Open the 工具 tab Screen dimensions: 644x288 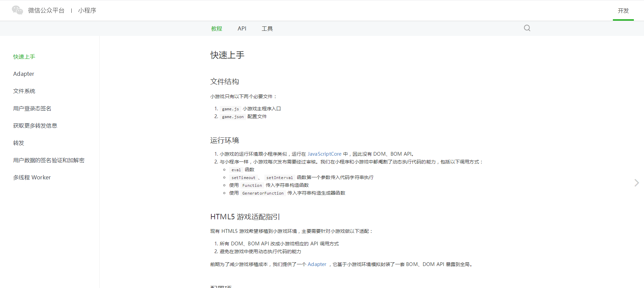[267, 29]
